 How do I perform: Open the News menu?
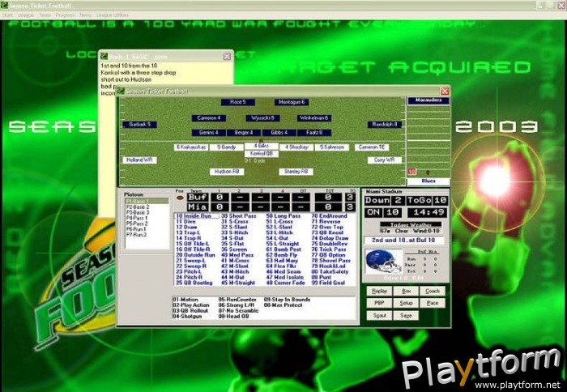[85, 15]
